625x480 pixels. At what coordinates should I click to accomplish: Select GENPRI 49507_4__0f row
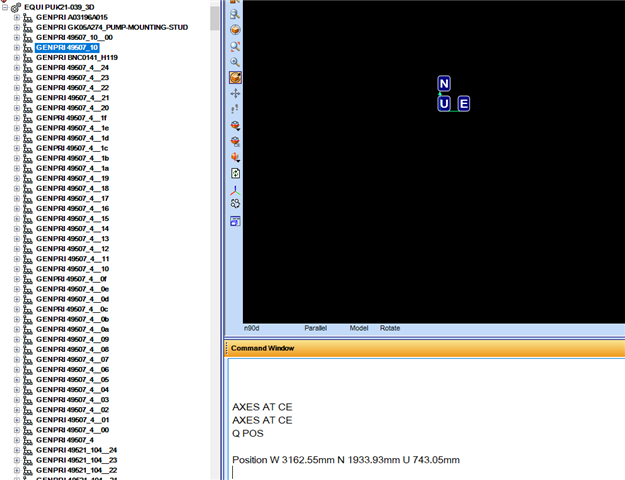coord(71,279)
